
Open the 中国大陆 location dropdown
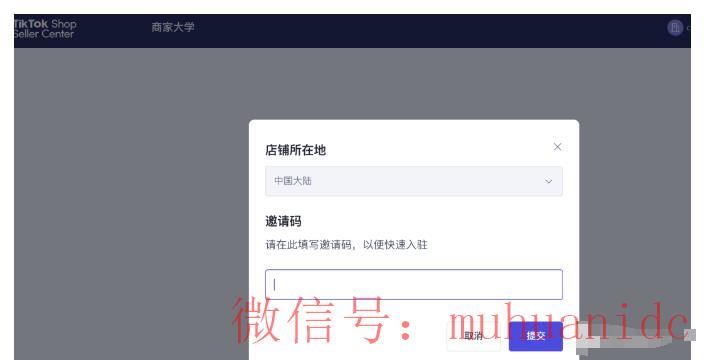pos(414,181)
